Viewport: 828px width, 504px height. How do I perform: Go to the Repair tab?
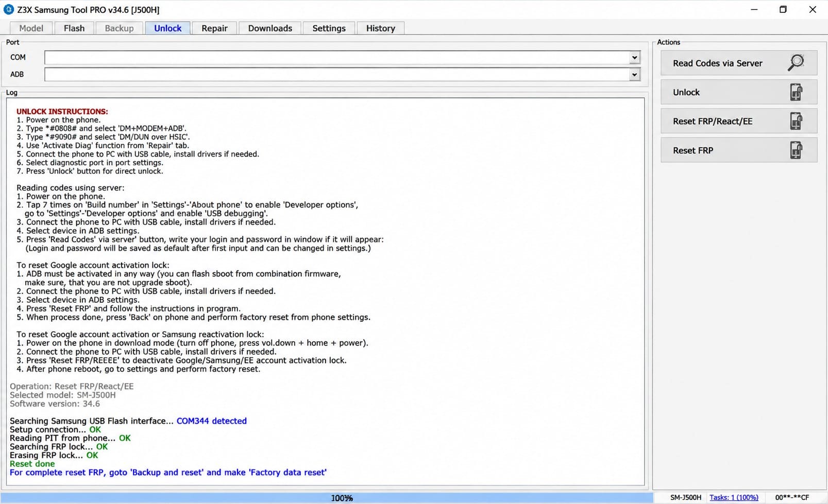coord(214,28)
